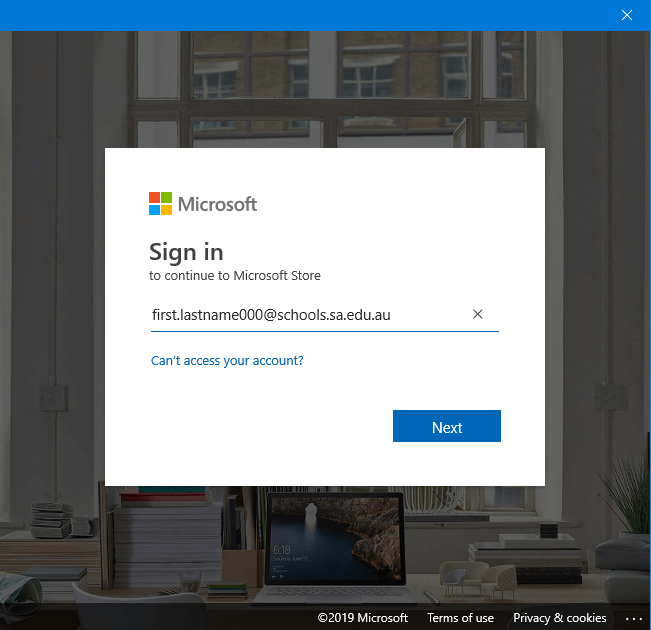Viewport: 651px width, 630px height.
Task: Open the Terms of use link
Action: pos(460,618)
